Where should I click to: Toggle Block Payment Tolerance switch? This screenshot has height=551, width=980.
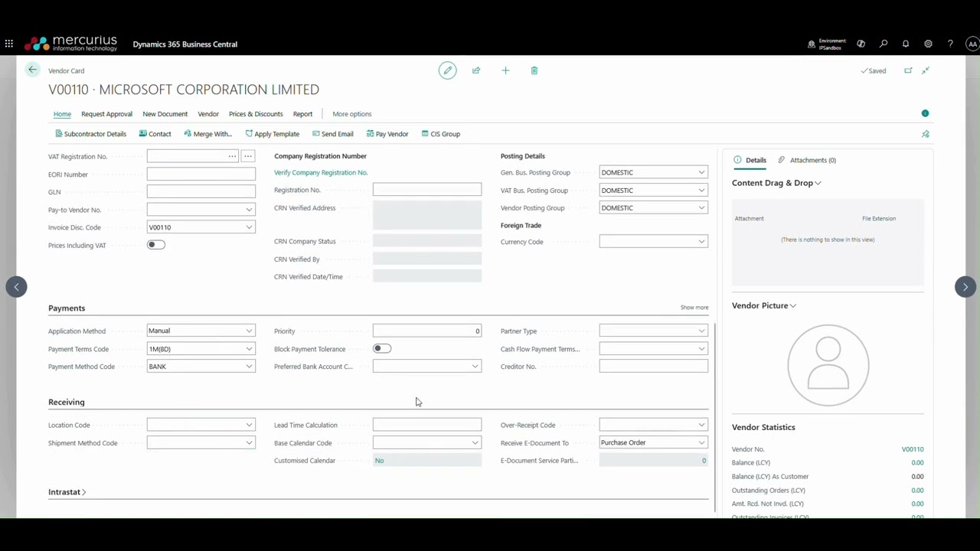pos(381,349)
